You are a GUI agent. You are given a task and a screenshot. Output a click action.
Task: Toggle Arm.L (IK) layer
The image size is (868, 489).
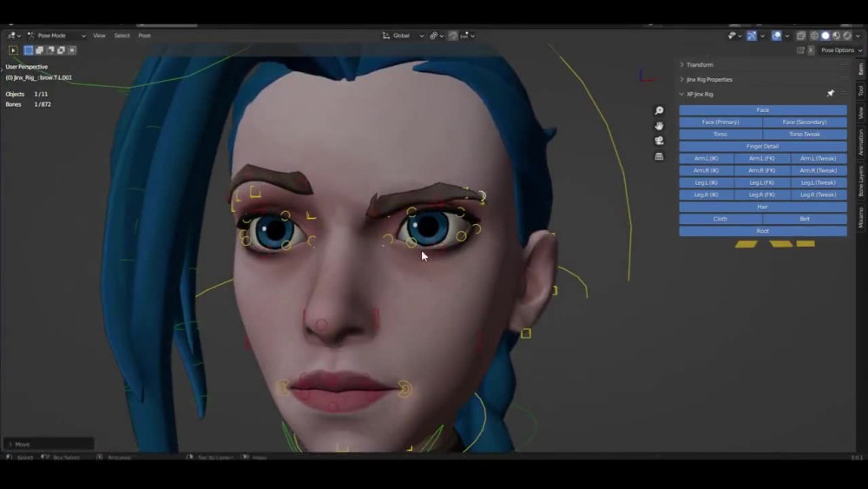point(707,158)
